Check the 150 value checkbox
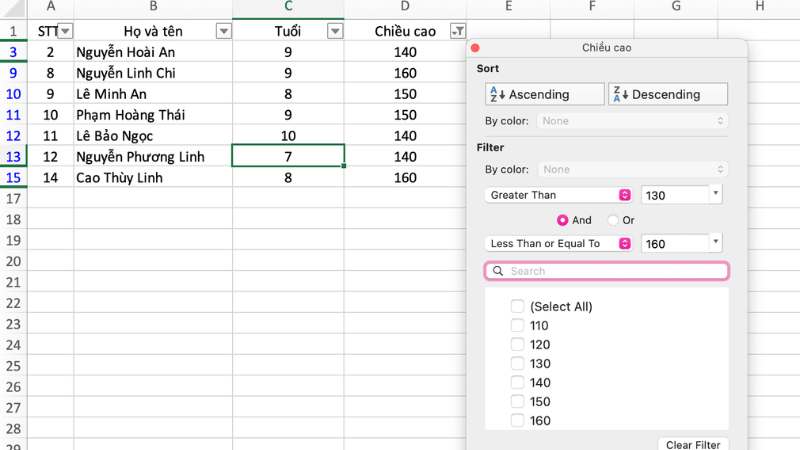 (x=517, y=402)
